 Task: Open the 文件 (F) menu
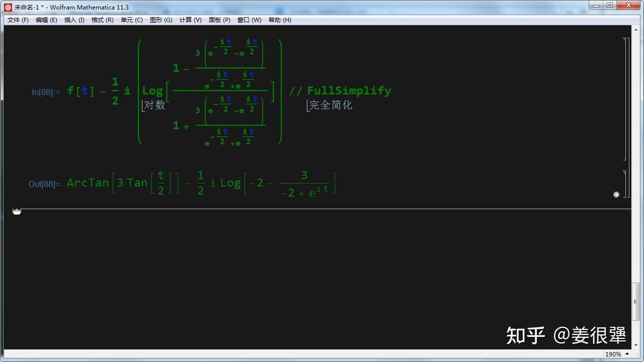click(x=18, y=20)
